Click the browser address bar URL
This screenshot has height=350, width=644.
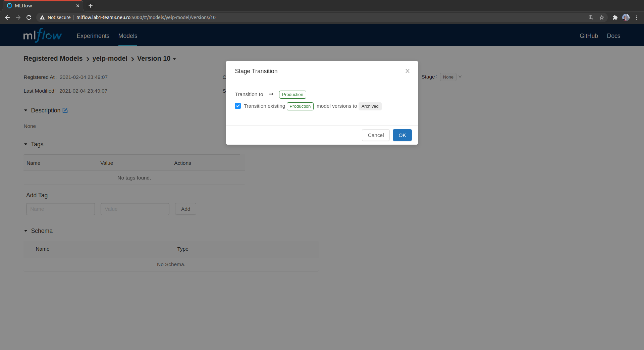[146, 17]
